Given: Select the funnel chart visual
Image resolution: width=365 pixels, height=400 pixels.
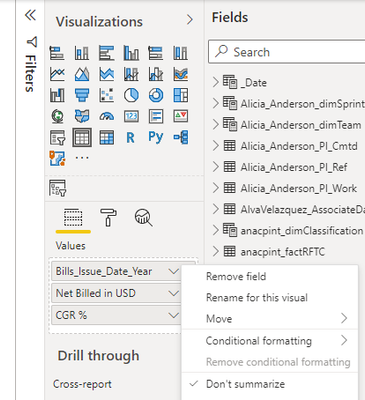Looking at the screenshot, I should [x=82, y=95].
